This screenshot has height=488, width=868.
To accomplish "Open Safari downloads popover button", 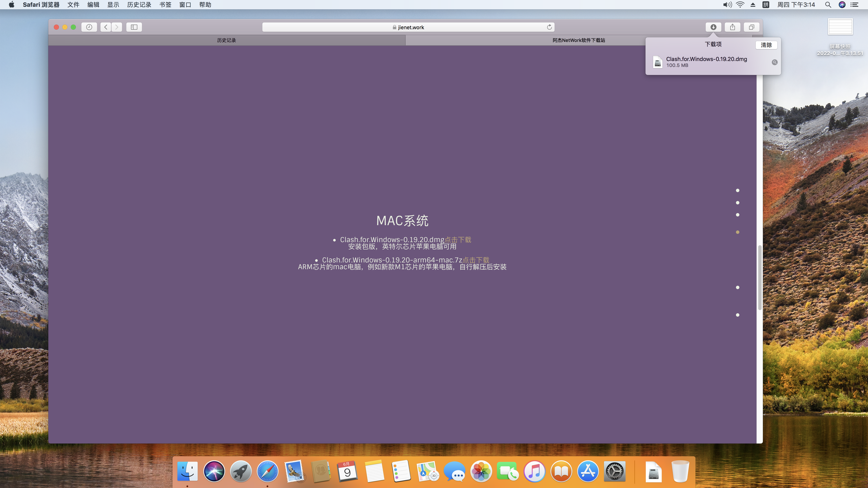I will [x=713, y=27].
